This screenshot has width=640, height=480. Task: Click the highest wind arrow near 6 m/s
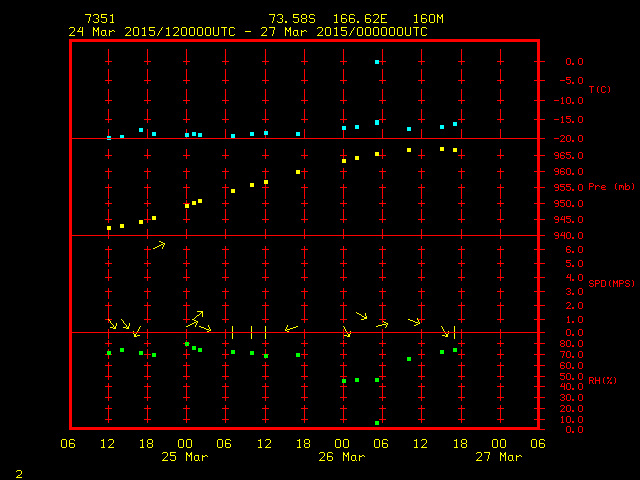(x=160, y=244)
